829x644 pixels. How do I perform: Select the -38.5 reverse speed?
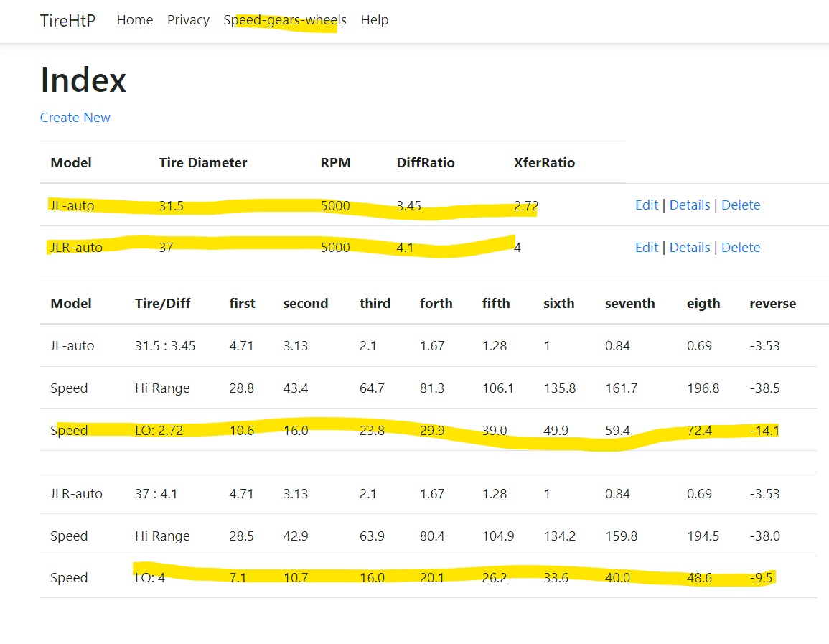tap(764, 388)
